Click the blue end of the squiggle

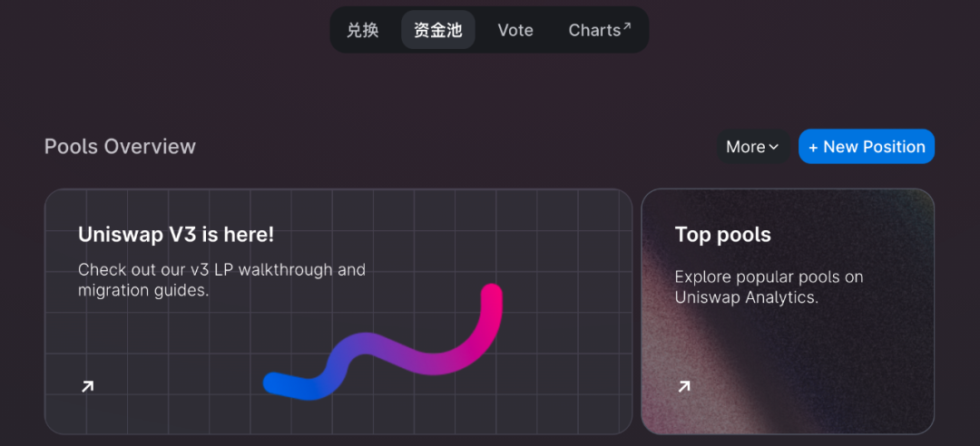[x=276, y=383]
